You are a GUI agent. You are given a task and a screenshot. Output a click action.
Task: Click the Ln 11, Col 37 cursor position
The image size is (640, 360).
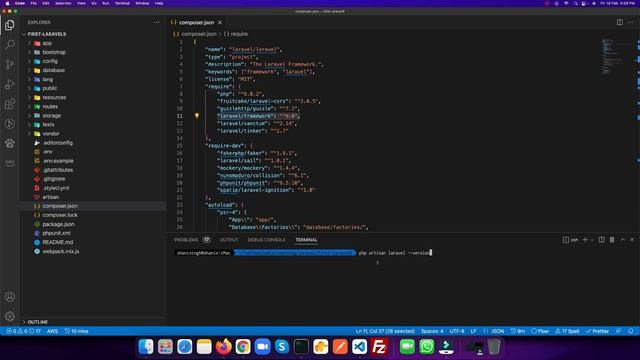pyautogui.click(x=385, y=331)
